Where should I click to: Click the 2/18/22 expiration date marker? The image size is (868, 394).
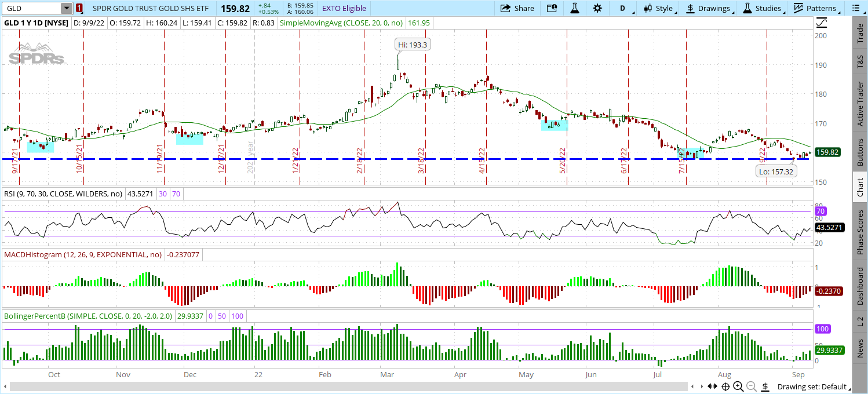coord(360,160)
